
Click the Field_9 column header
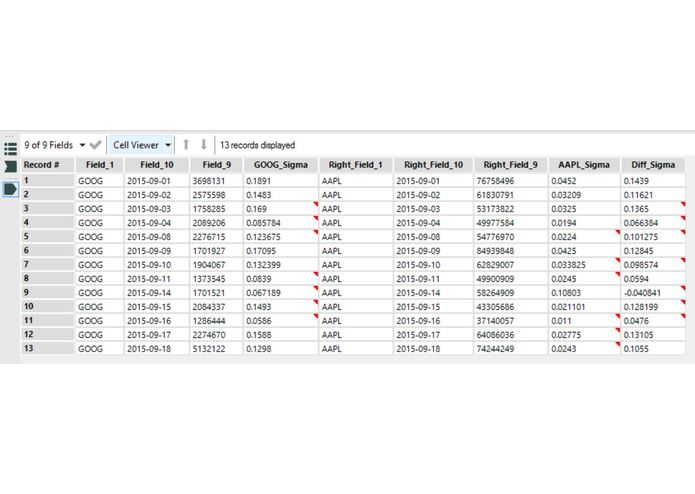216,165
